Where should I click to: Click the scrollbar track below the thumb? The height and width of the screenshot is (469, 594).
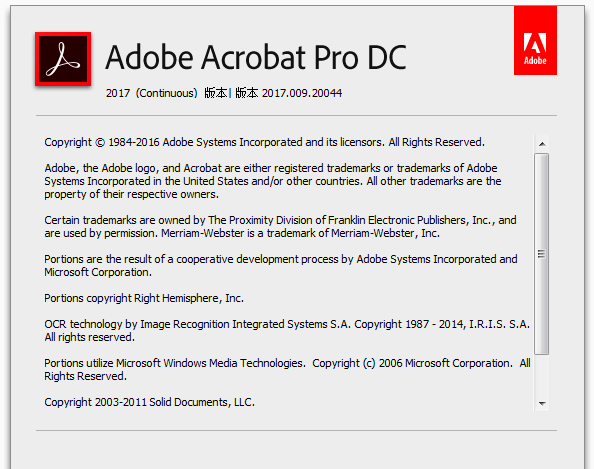pyautogui.click(x=542, y=375)
